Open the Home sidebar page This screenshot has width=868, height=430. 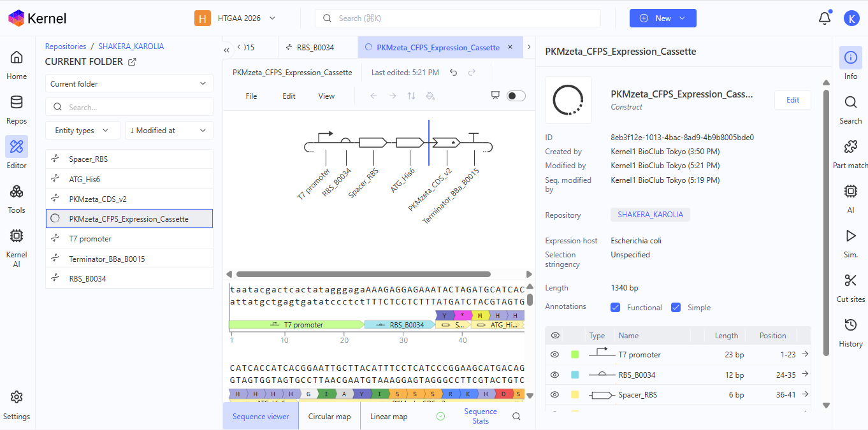click(17, 64)
